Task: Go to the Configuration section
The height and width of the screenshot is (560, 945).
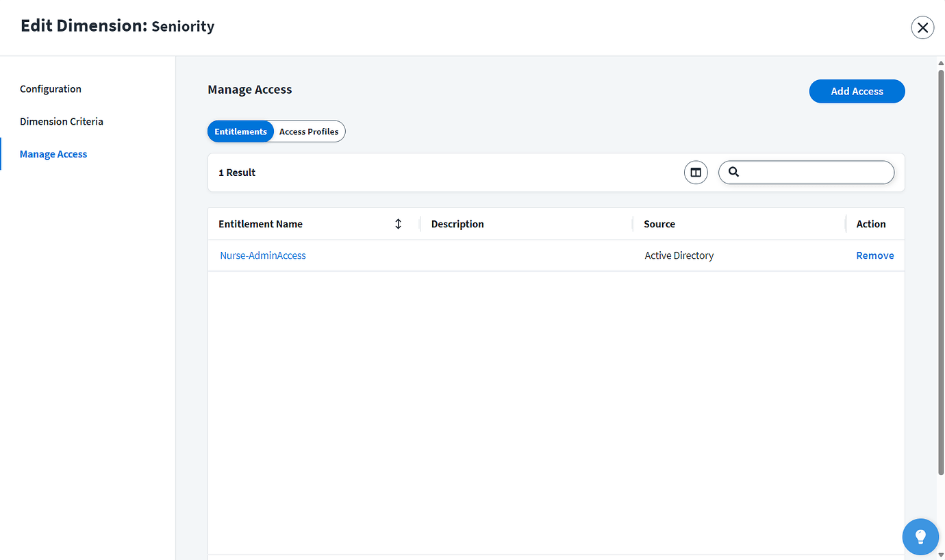Action: point(51,88)
